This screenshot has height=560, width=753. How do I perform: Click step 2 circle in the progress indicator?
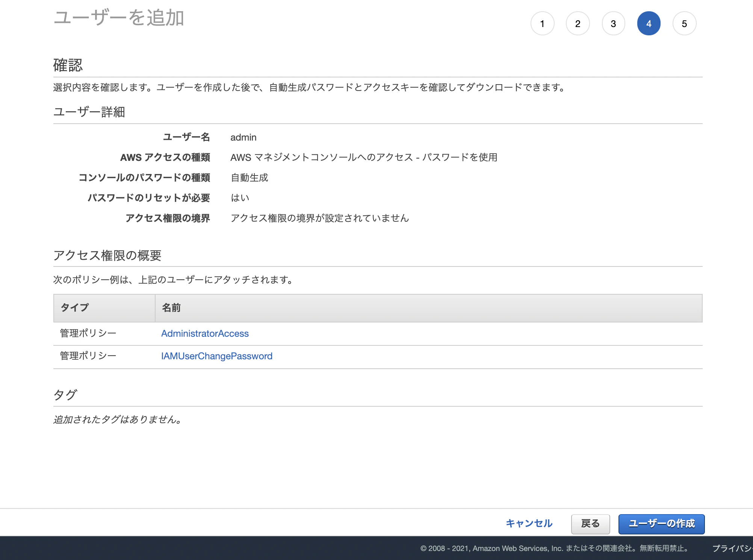point(578,23)
